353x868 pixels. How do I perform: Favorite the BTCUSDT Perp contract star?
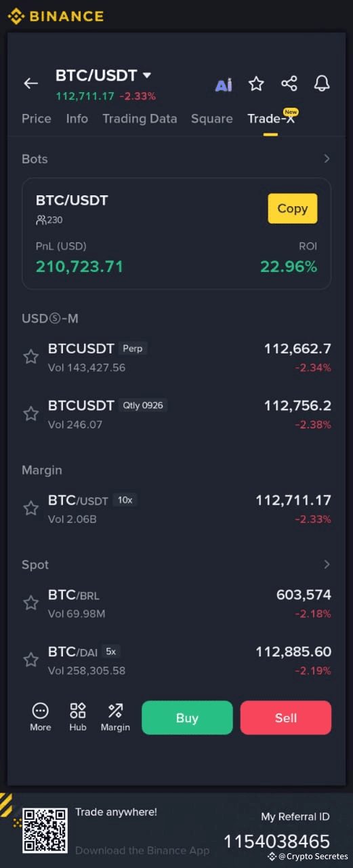click(x=31, y=357)
